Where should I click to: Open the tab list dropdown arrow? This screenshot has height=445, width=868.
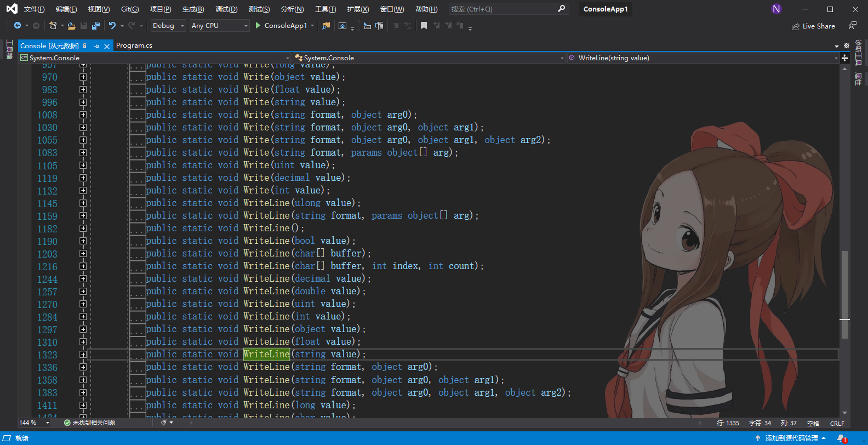(x=837, y=46)
